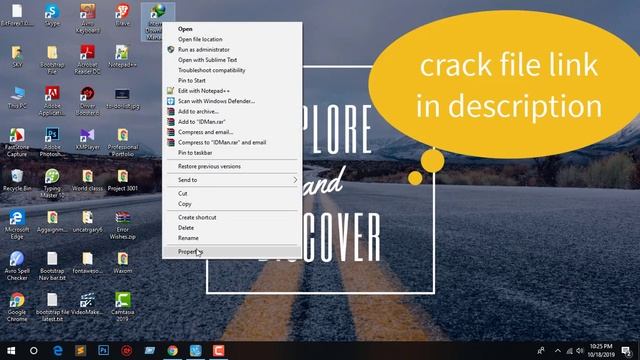Choose Restore previous versions
Viewport: 640px width, 360px height.
tap(232, 166)
